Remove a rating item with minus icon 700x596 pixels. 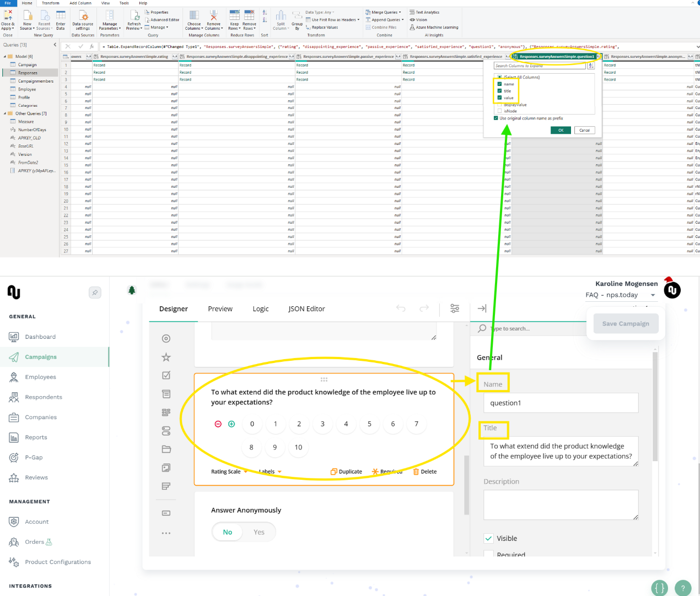[218, 424]
